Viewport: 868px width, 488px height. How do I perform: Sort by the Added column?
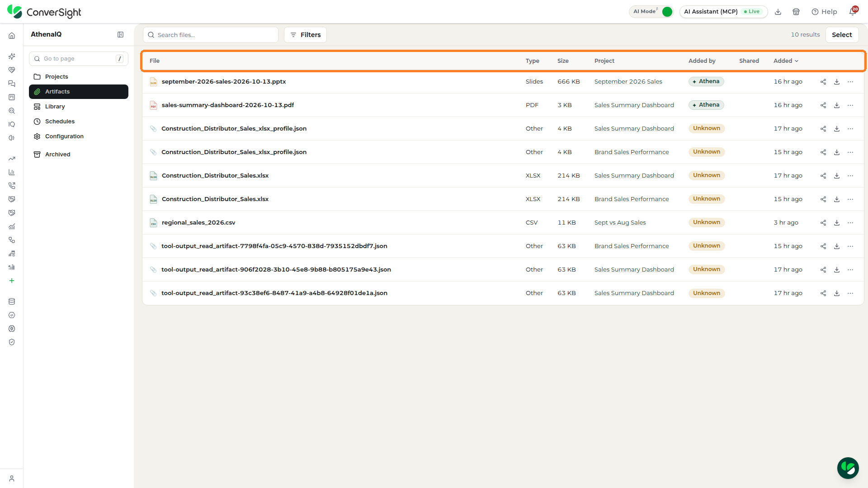click(x=786, y=61)
